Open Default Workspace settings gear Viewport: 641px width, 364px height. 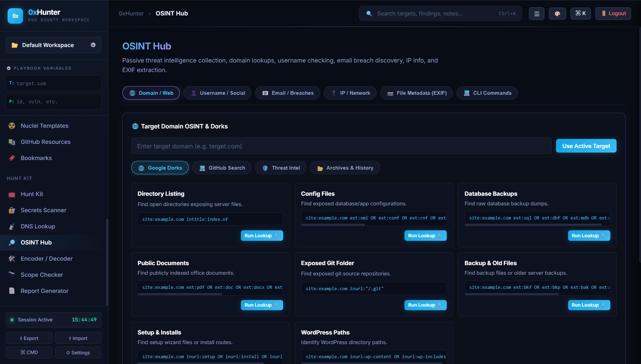pos(93,45)
